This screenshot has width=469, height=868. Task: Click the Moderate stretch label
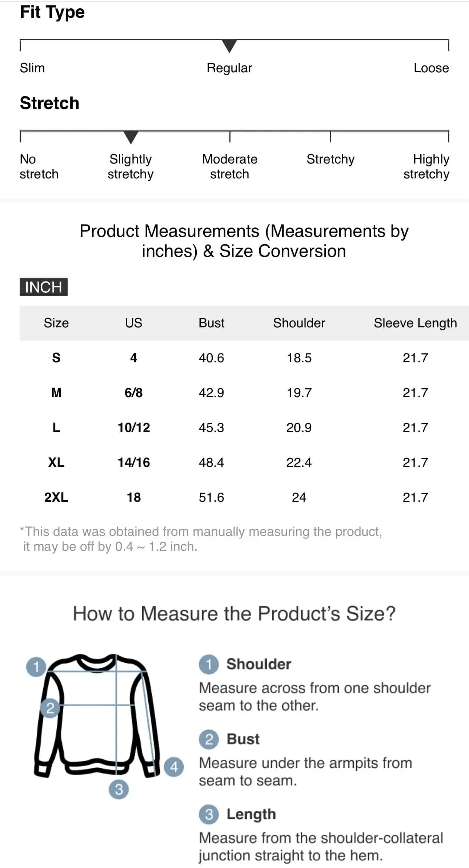(x=230, y=166)
